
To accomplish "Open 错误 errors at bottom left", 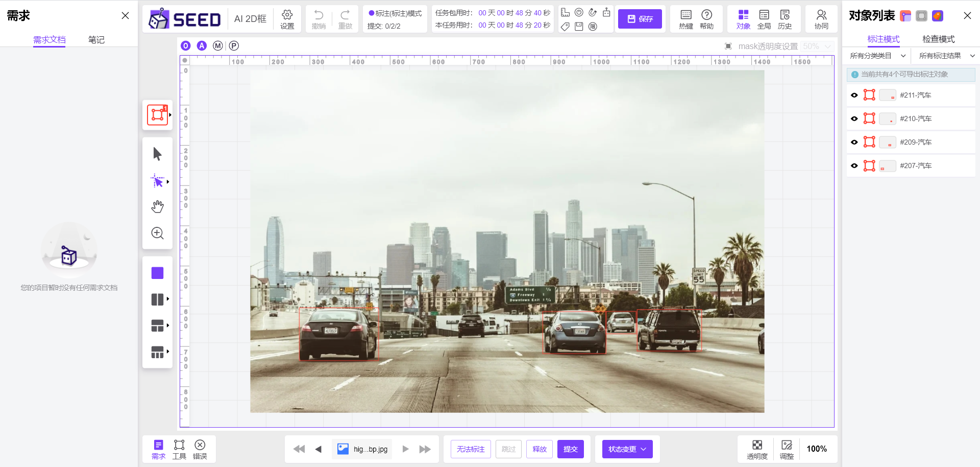I will (x=200, y=449).
